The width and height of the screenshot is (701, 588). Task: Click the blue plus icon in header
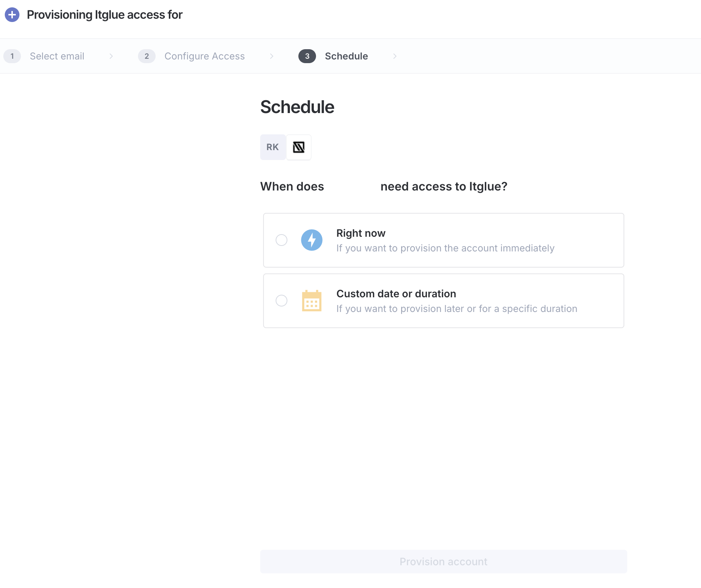pyautogui.click(x=12, y=15)
